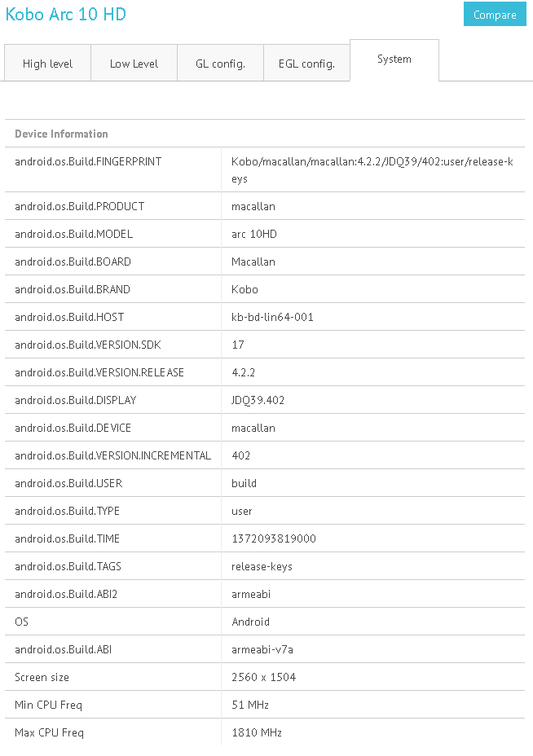
Task: View the EGL config. tab
Action: [306, 63]
